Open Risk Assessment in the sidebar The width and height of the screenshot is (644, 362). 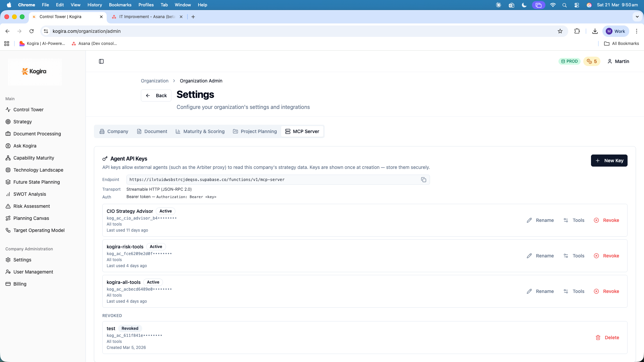point(32,206)
